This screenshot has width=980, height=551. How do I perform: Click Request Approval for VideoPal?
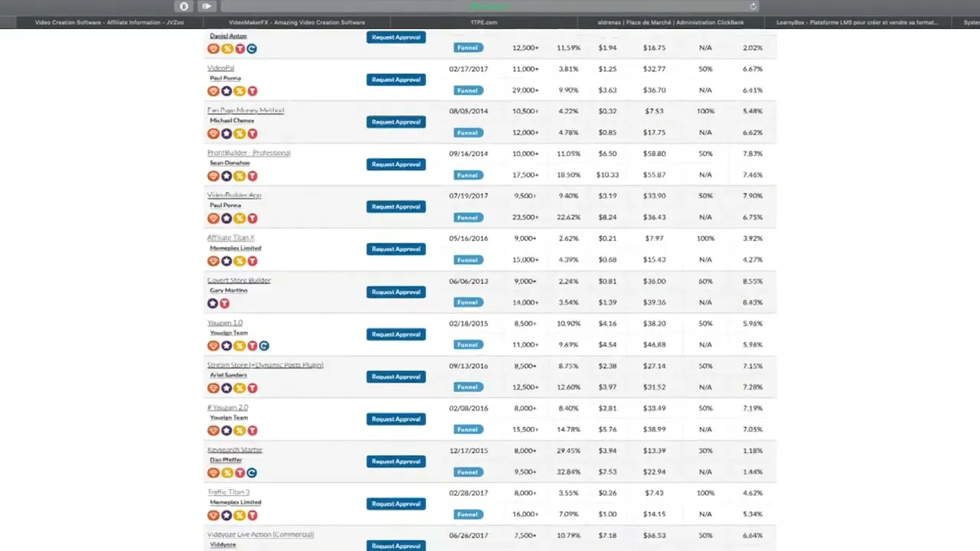point(396,80)
